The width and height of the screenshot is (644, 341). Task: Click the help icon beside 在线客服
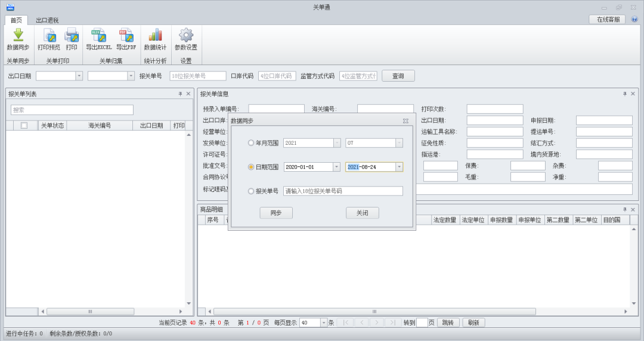click(634, 19)
